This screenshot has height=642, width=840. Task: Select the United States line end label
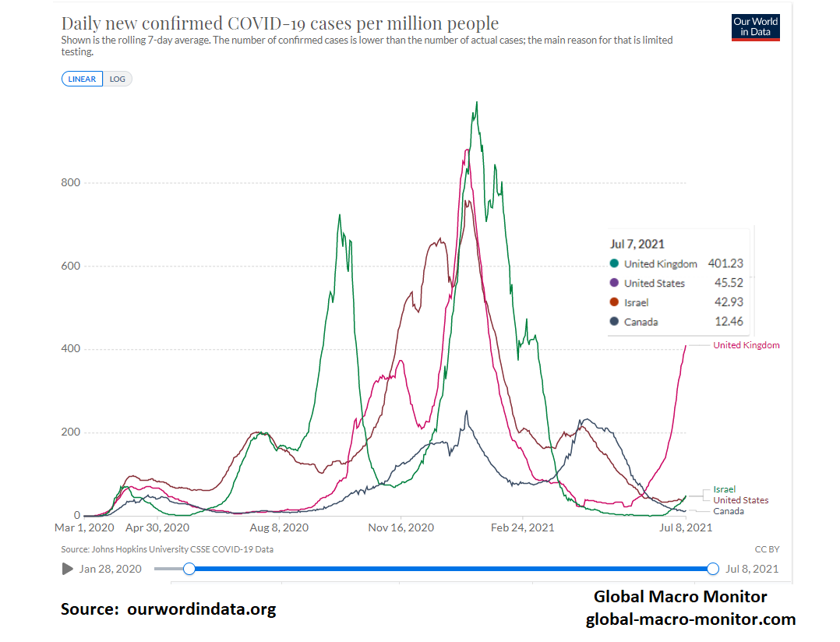[740, 500]
